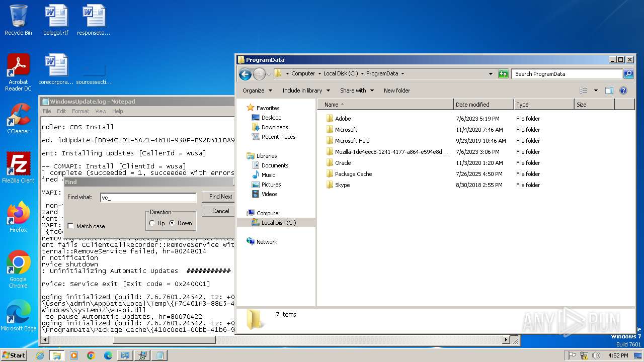This screenshot has width=644, height=362.
Task: Open the recent pages dropdown near forward button
Action: click(269, 74)
